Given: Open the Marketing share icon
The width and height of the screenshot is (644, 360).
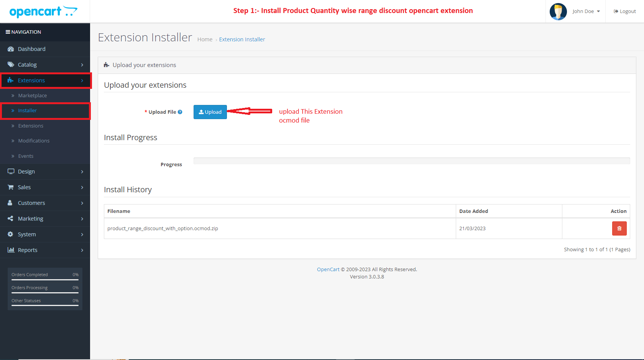Looking at the screenshot, I should coord(10,219).
